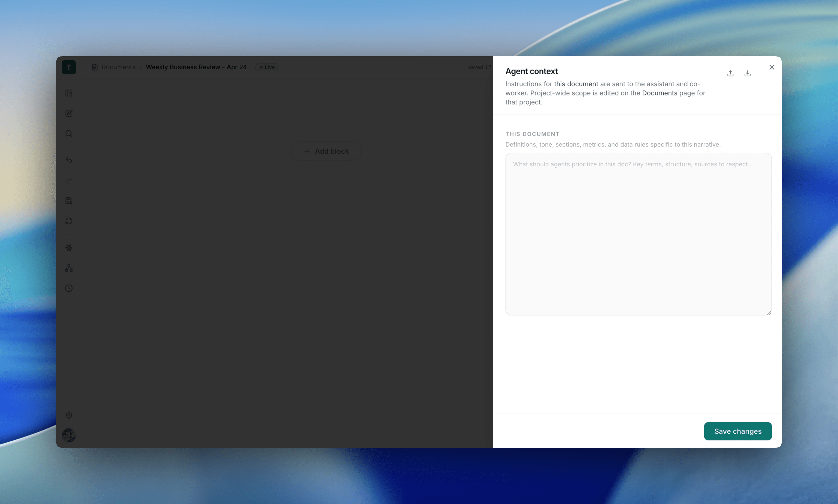Select the Weekly Business Review - Apr 24 title
Viewport: 838px width, 504px height.
click(x=196, y=67)
